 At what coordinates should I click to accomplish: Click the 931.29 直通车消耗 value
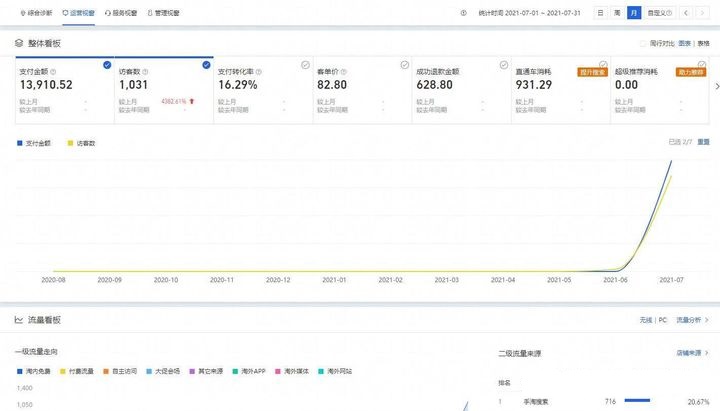tap(533, 85)
